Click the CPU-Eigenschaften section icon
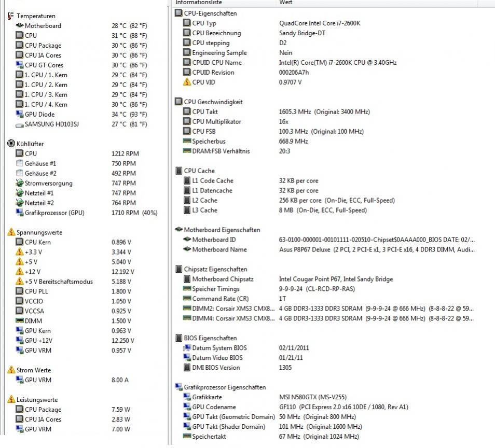This screenshot has height=448, width=495. pyautogui.click(x=178, y=13)
